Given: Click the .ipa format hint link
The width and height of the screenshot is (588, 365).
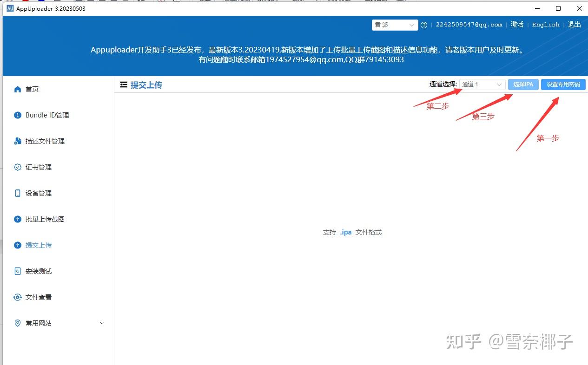Looking at the screenshot, I should (x=345, y=232).
